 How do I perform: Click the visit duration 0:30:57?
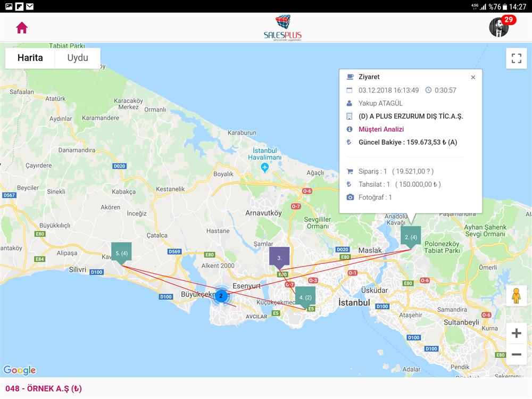point(445,90)
